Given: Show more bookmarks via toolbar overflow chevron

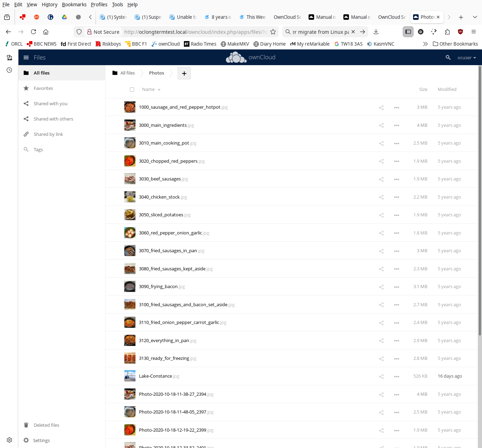Looking at the screenshot, I should pos(425,44).
